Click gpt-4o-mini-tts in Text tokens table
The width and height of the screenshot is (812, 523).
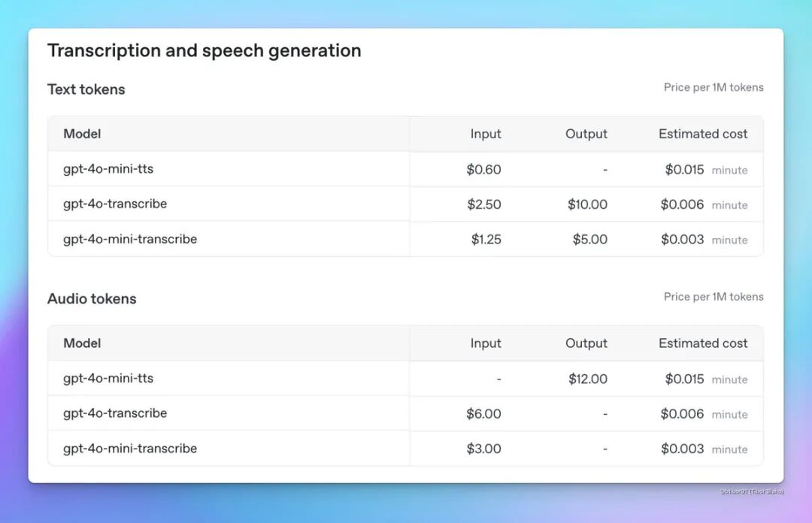(x=108, y=169)
